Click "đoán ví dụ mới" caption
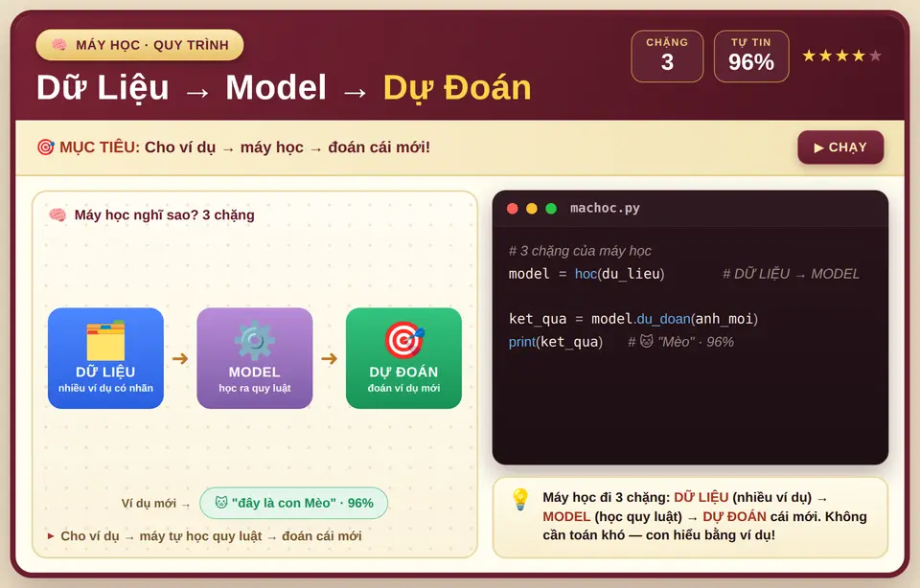Screen dimensions: 920x588 [403, 388]
